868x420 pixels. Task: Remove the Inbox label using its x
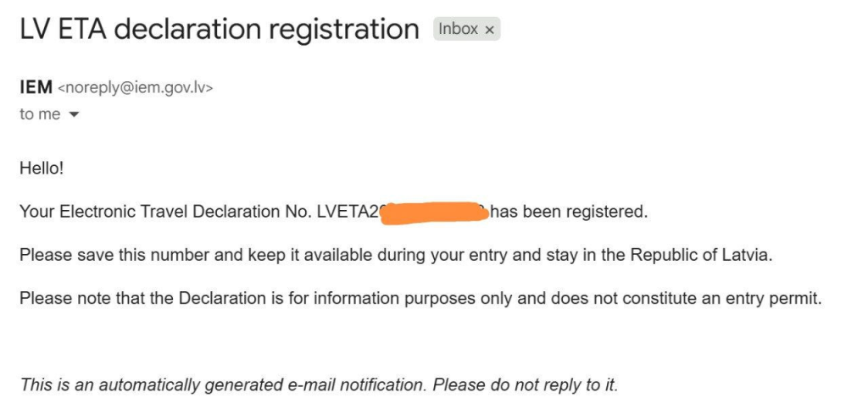coord(489,30)
